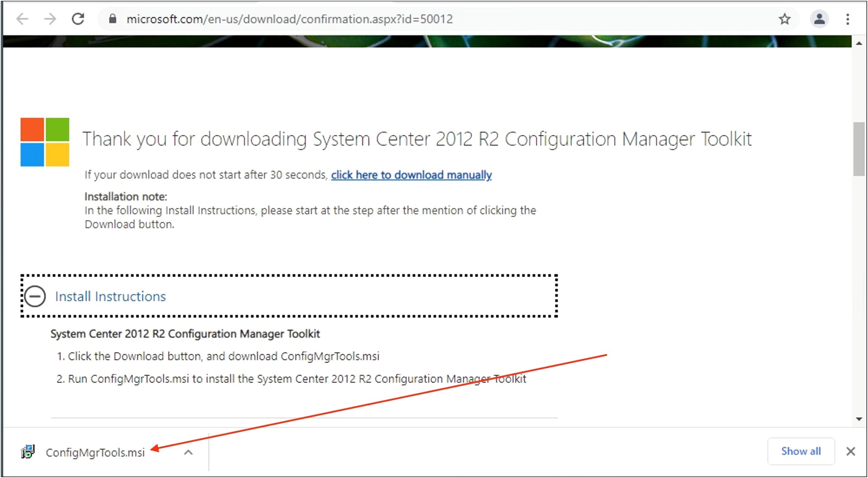868x478 pixels.
Task: Open download options chevron for ConfigMgrTools.msi
Action: (x=188, y=452)
